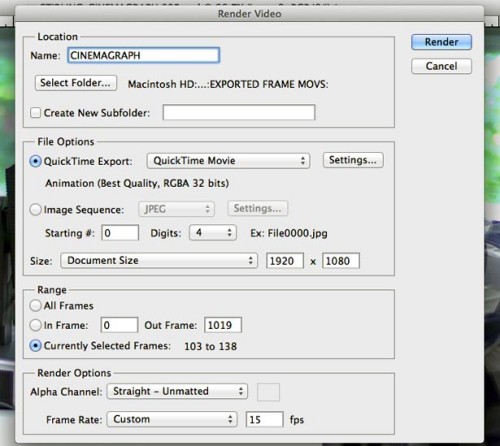The width and height of the screenshot is (500, 446).
Task: Open QuickTime export Settings
Action: [x=353, y=160]
